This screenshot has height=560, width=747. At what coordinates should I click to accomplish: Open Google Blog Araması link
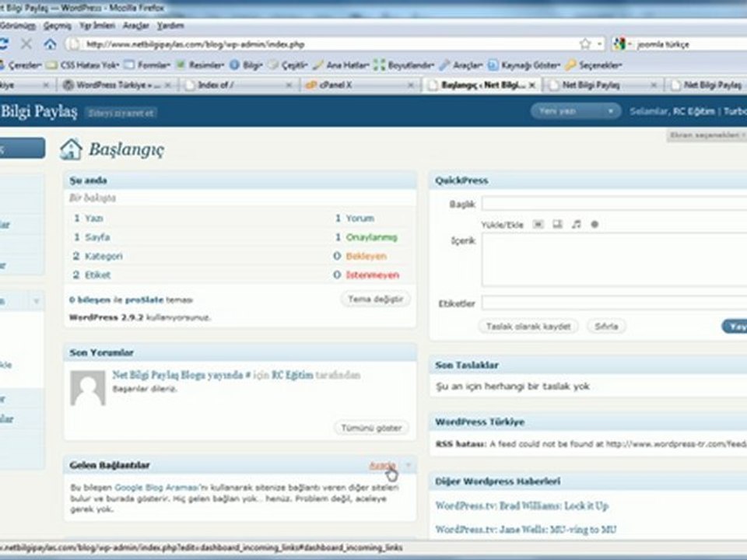(x=156, y=488)
